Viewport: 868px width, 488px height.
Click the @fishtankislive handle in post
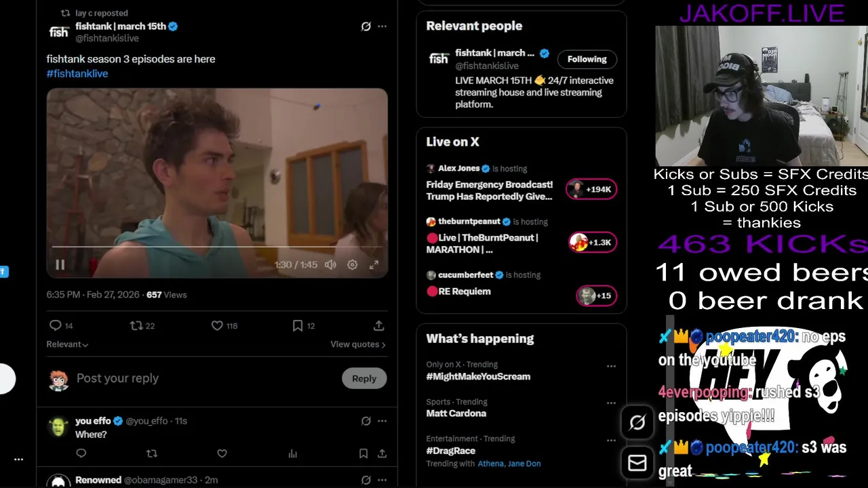pyautogui.click(x=107, y=39)
